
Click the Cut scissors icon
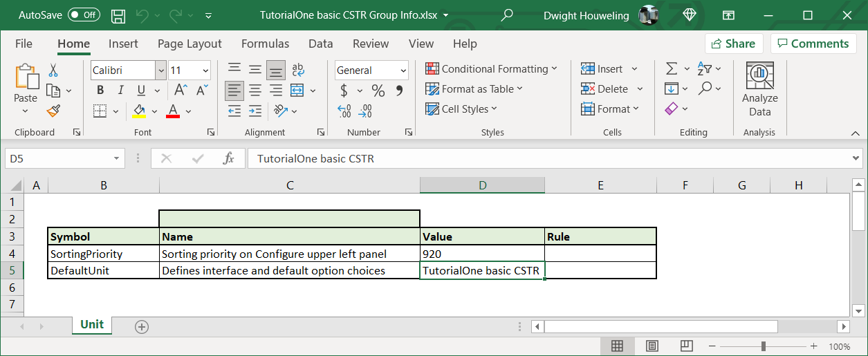tap(53, 71)
